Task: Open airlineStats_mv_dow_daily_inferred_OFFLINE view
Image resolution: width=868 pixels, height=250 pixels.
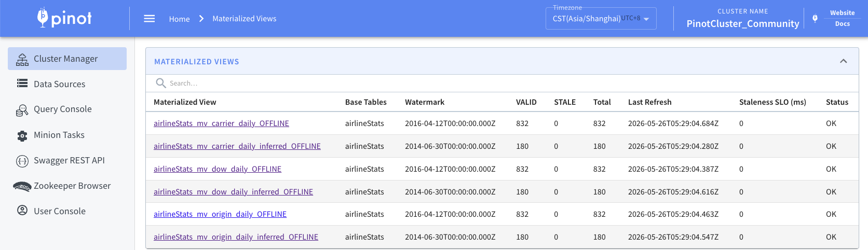Action: click(x=233, y=192)
